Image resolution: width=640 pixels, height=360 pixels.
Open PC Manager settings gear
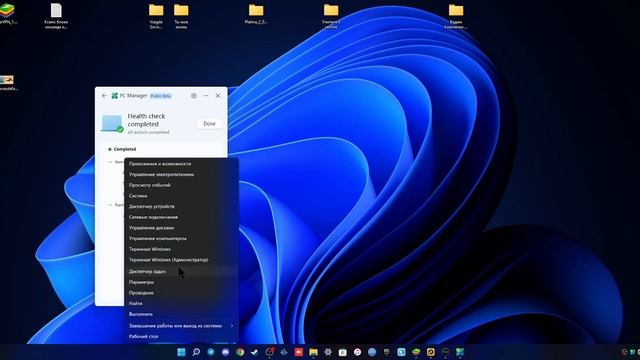click(193, 96)
